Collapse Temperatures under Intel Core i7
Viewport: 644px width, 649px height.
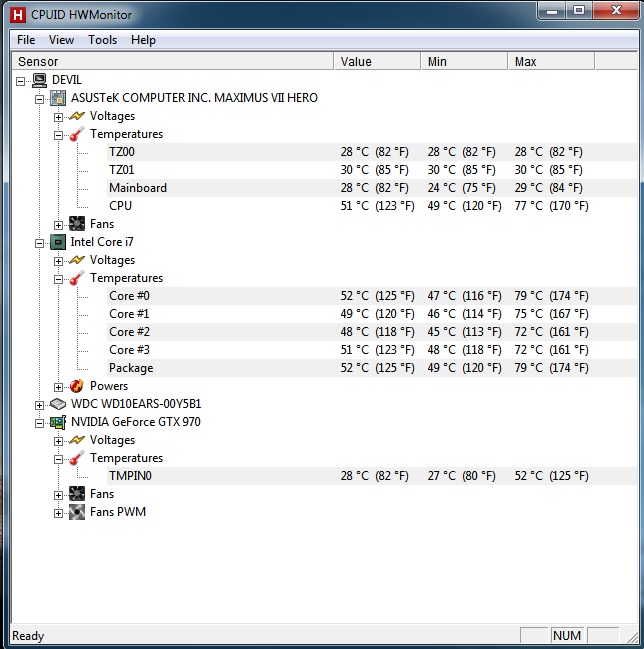pyautogui.click(x=58, y=279)
